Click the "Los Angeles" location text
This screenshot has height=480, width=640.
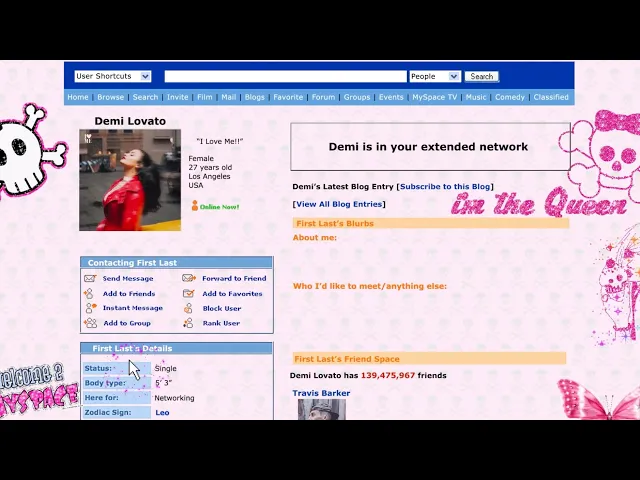click(209, 176)
